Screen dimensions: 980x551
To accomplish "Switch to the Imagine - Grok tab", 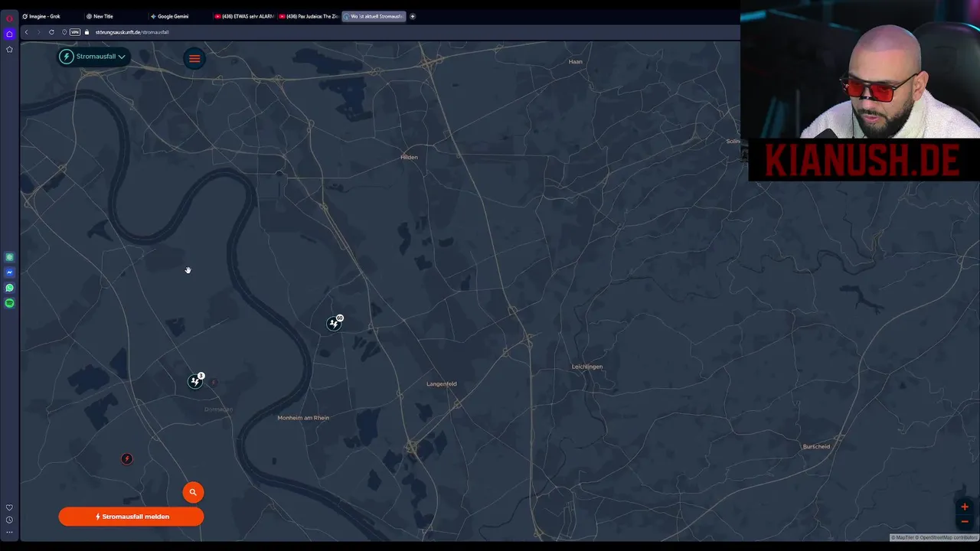I will (x=51, y=16).
